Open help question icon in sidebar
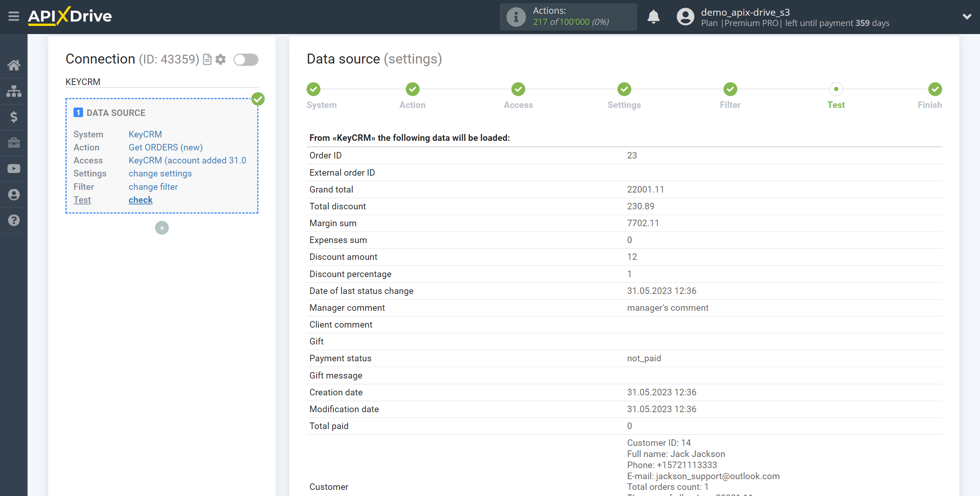Image resolution: width=980 pixels, height=496 pixels. click(14, 220)
